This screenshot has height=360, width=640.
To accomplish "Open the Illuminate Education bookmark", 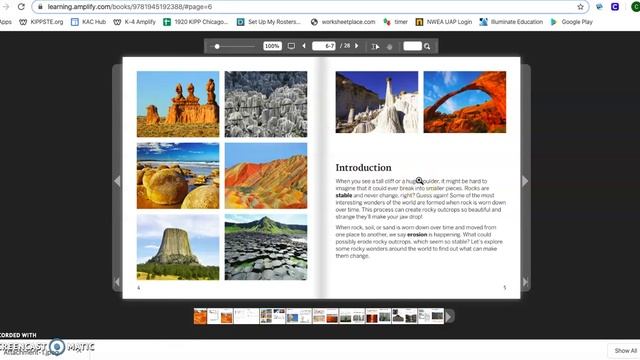I will coord(511,22).
